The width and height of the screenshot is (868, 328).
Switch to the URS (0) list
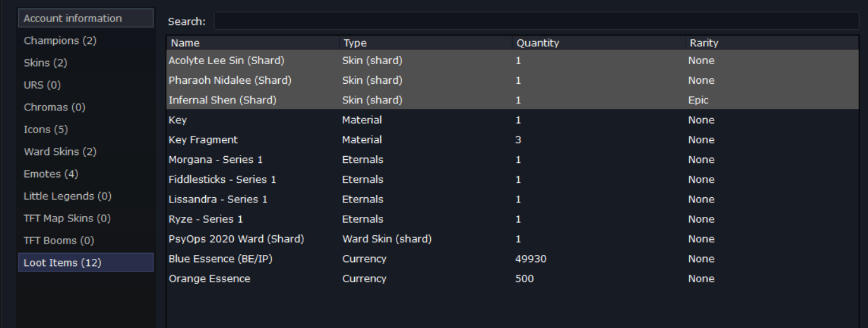point(86,85)
